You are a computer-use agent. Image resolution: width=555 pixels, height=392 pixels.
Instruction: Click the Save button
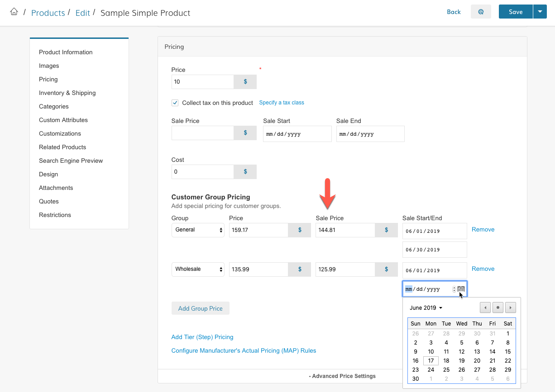click(x=516, y=12)
